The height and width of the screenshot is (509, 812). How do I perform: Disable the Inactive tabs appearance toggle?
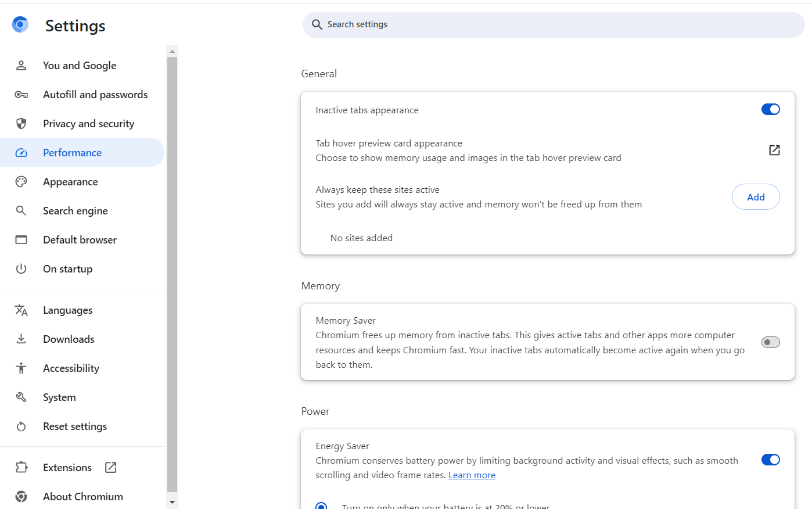771,109
